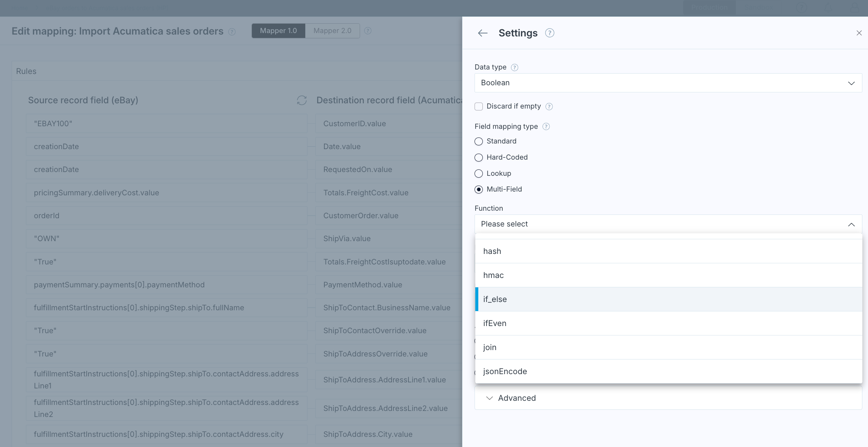Click help icon beside Edit mapping title

232,32
